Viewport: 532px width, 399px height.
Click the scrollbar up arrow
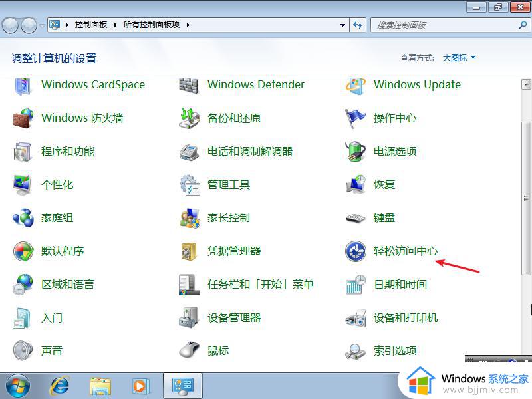(x=526, y=84)
